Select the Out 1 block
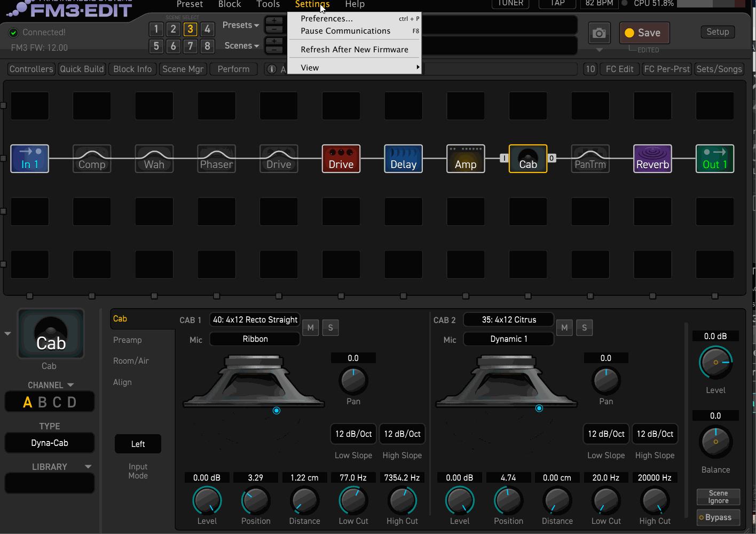This screenshot has width=756, height=534. point(715,159)
